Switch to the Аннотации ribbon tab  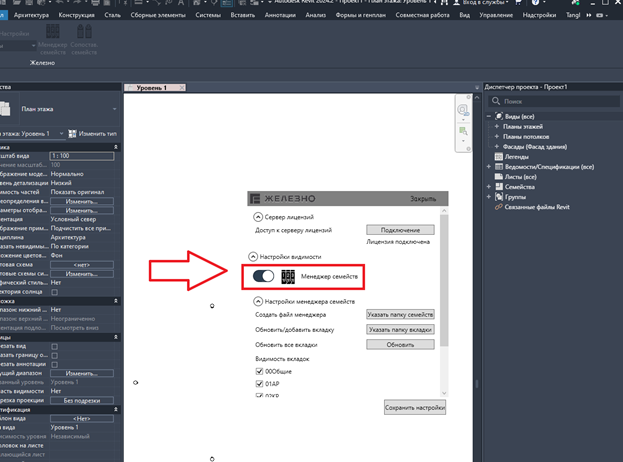click(280, 15)
